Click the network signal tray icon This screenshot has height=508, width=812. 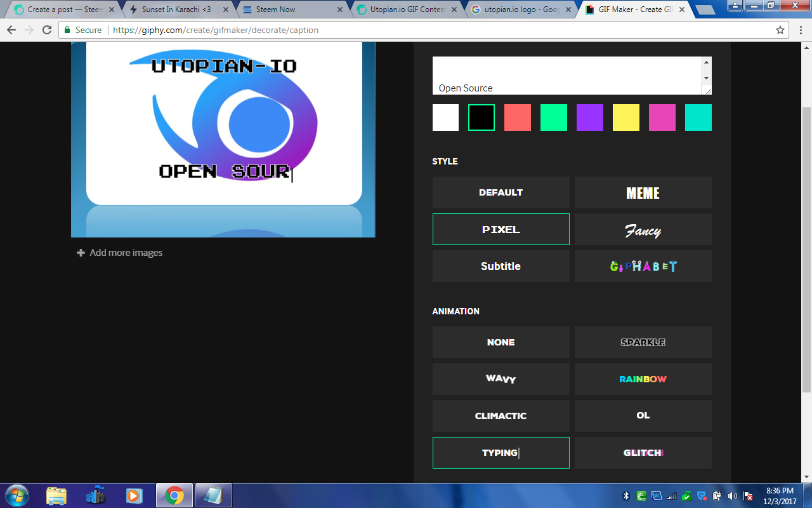672,496
